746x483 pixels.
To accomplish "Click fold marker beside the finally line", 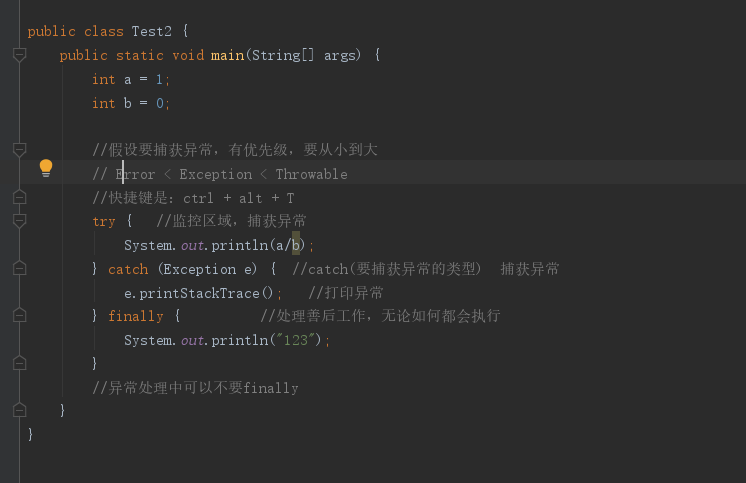I will (19, 316).
